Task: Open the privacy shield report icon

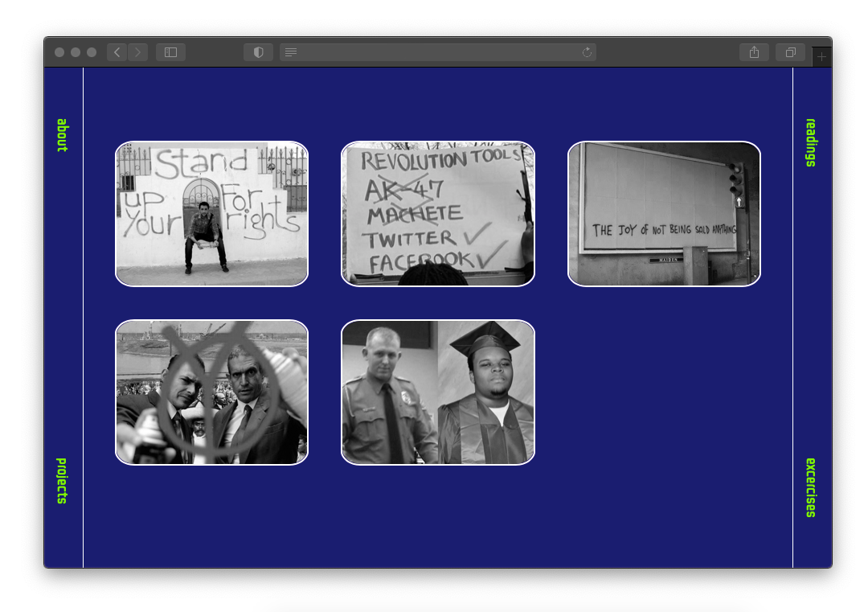Action: point(259,52)
